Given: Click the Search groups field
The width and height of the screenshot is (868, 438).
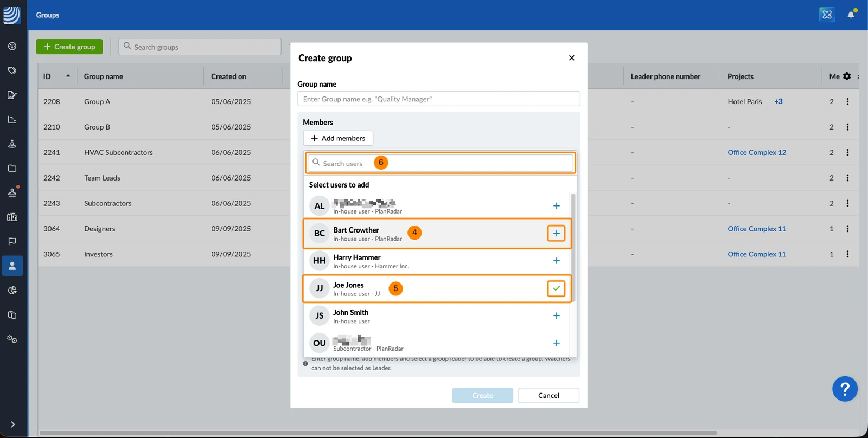Looking at the screenshot, I should point(200,47).
